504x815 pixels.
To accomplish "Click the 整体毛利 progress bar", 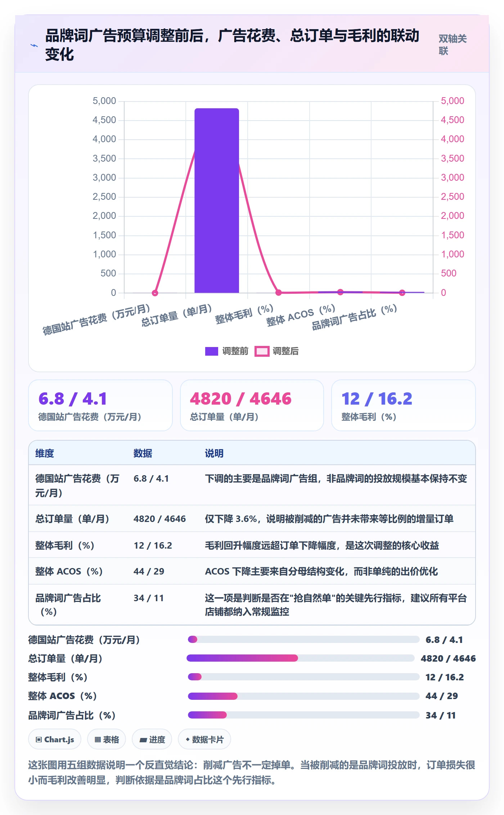I will [303, 677].
